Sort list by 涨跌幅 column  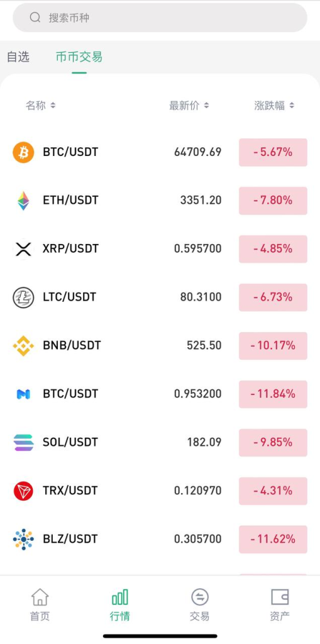274,106
